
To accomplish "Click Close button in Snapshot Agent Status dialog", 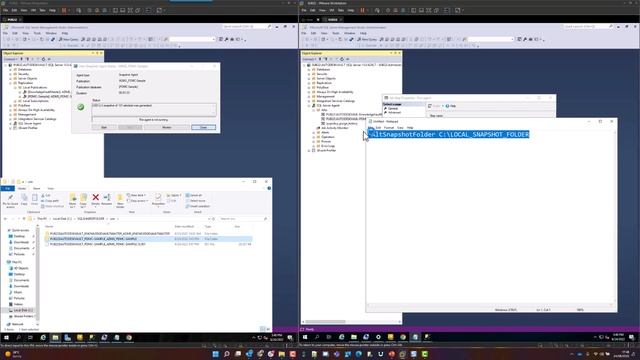I will click(x=204, y=127).
